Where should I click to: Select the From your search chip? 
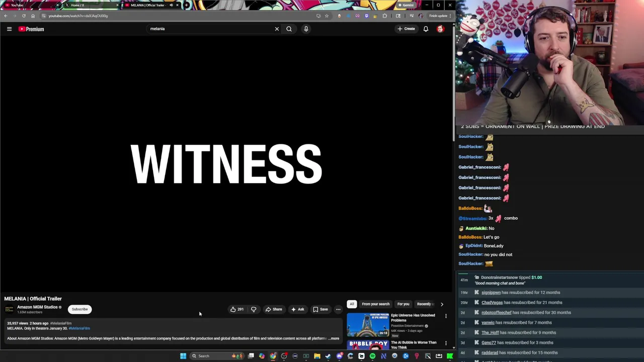coord(375,304)
